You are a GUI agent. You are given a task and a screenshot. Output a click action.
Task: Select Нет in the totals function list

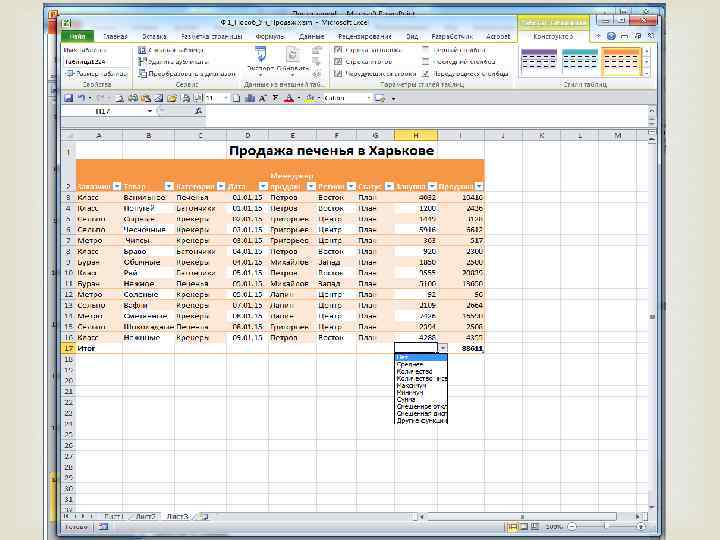(x=421, y=357)
